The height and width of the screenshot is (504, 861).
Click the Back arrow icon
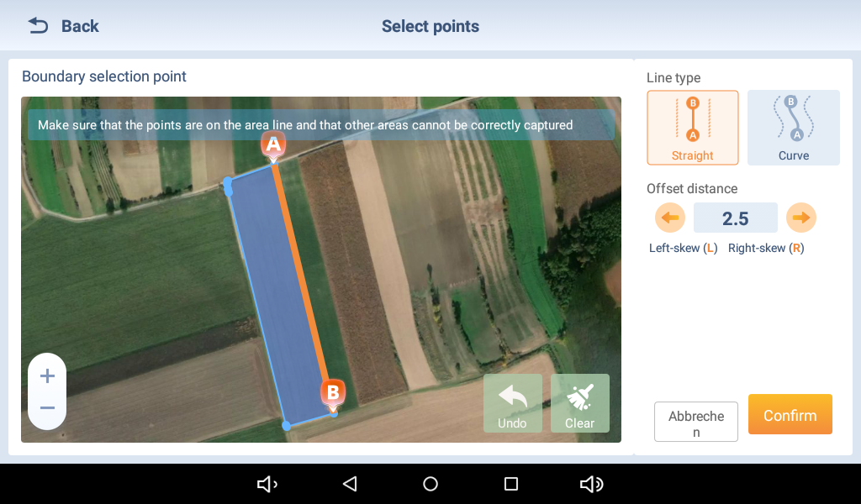(38, 26)
